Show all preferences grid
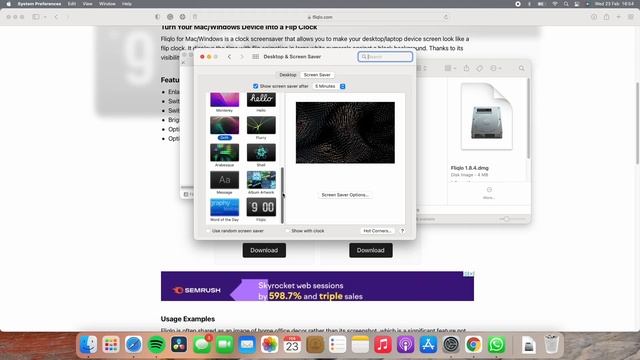Image resolution: width=640 pixels, height=360 pixels. (256, 57)
